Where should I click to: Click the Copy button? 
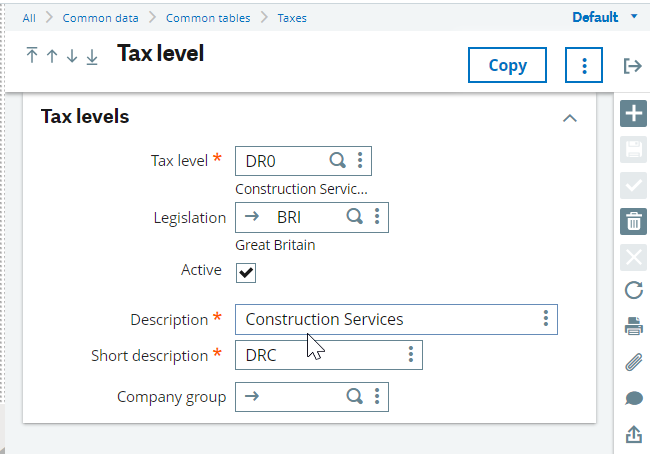pyautogui.click(x=507, y=65)
